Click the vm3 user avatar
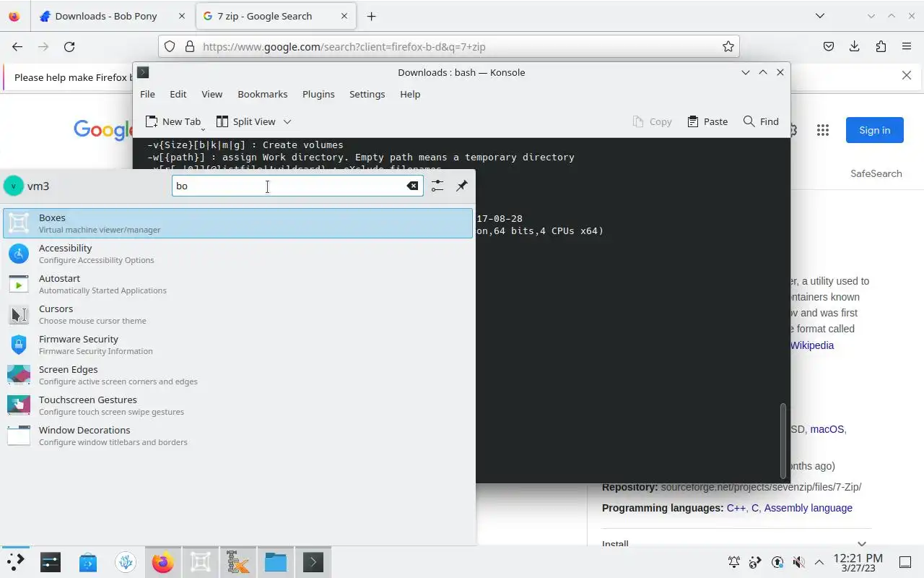 (13, 186)
